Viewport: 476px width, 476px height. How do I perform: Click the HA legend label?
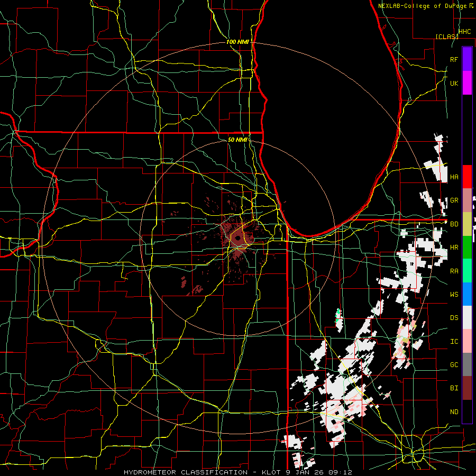click(454, 177)
